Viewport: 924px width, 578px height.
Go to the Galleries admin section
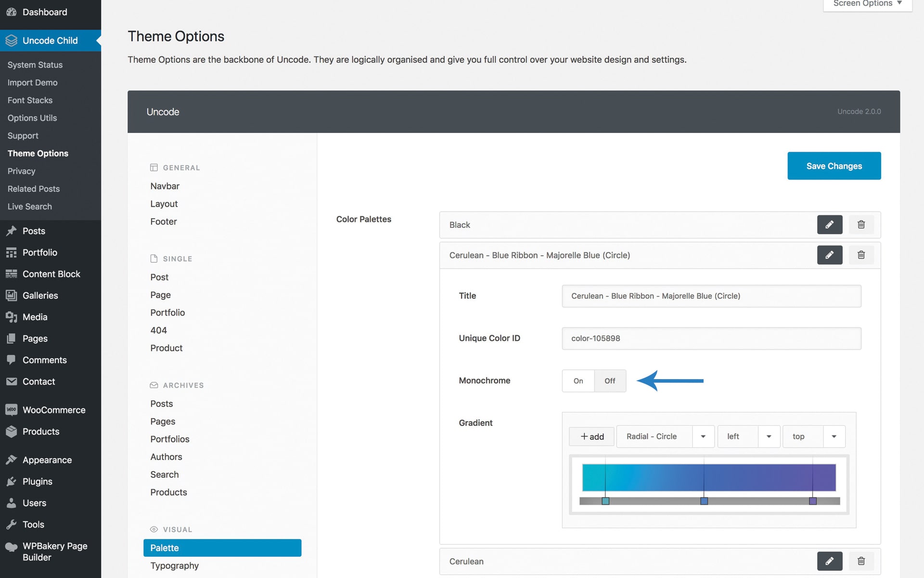pos(40,295)
